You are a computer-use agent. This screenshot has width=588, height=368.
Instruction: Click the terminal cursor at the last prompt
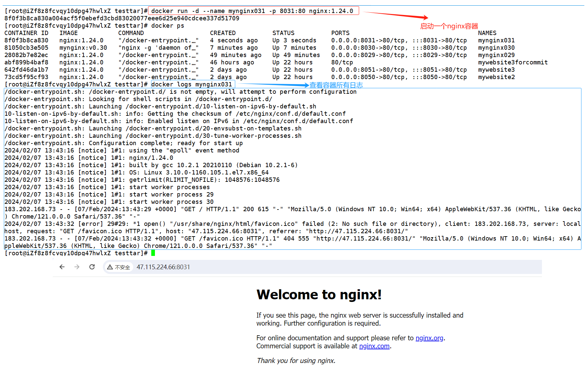tap(153, 253)
